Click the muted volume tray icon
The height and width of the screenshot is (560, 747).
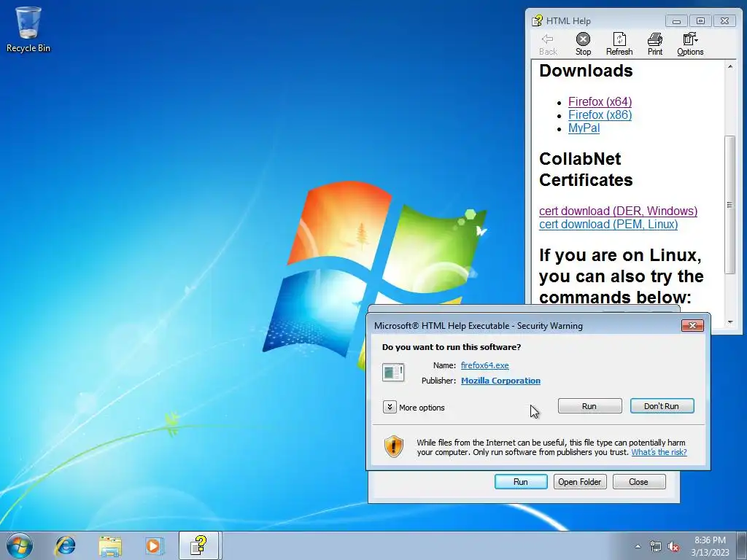pyautogui.click(x=673, y=547)
